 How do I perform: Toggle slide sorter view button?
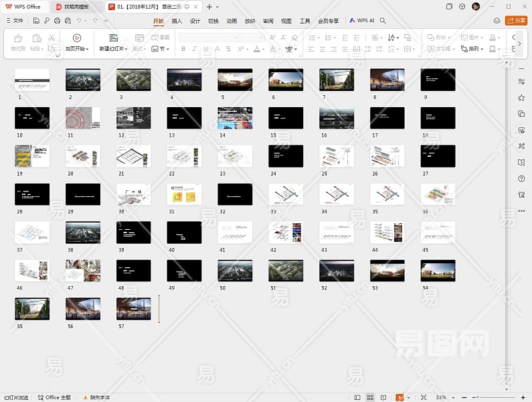371,397
